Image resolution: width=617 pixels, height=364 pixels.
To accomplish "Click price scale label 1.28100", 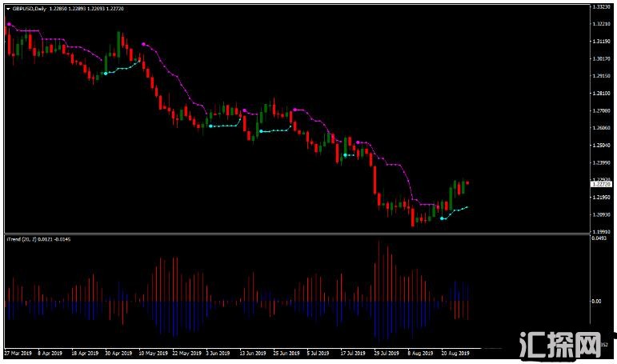I will (602, 94).
